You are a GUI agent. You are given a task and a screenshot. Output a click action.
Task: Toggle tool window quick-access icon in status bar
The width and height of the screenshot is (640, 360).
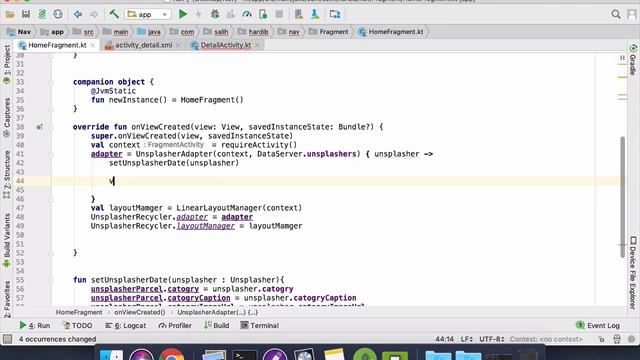pos(7,339)
